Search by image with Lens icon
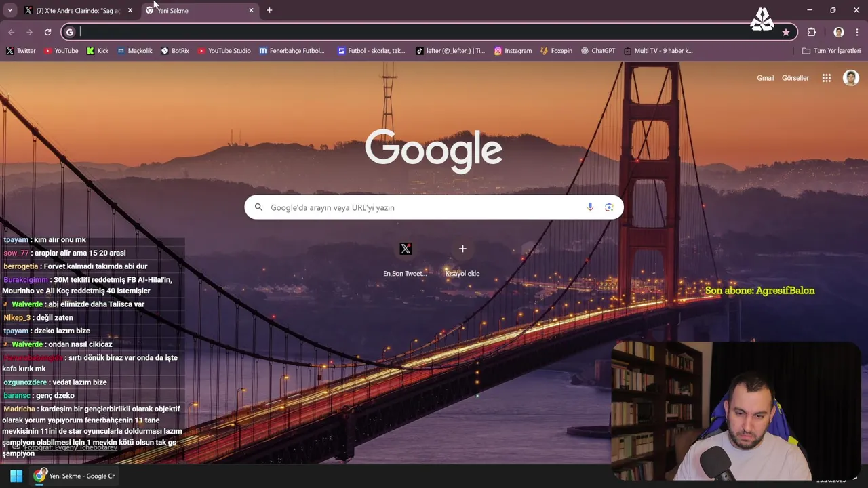 tap(609, 207)
